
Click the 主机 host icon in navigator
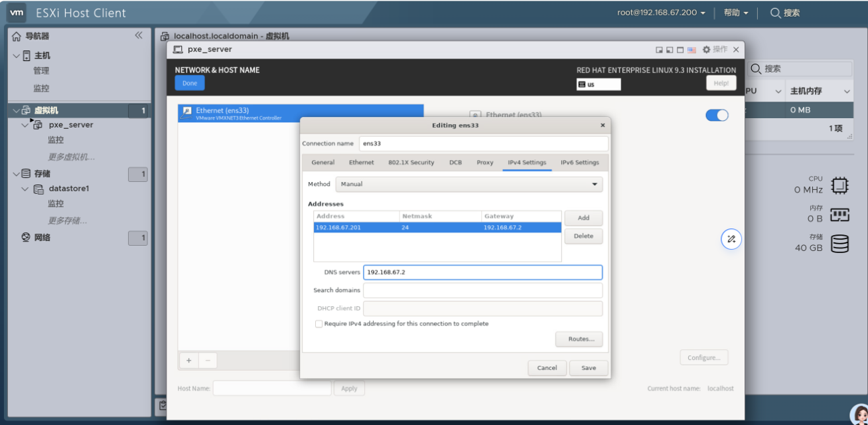click(27, 56)
